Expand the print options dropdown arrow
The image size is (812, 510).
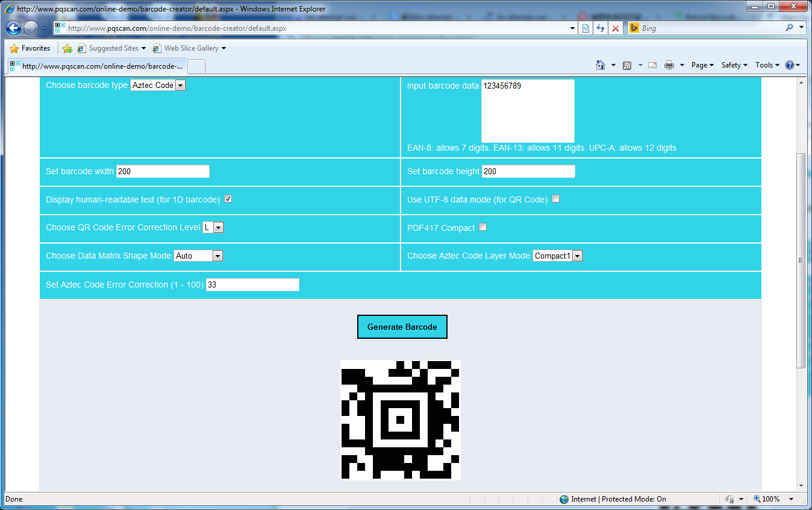(x=682, y=65)
